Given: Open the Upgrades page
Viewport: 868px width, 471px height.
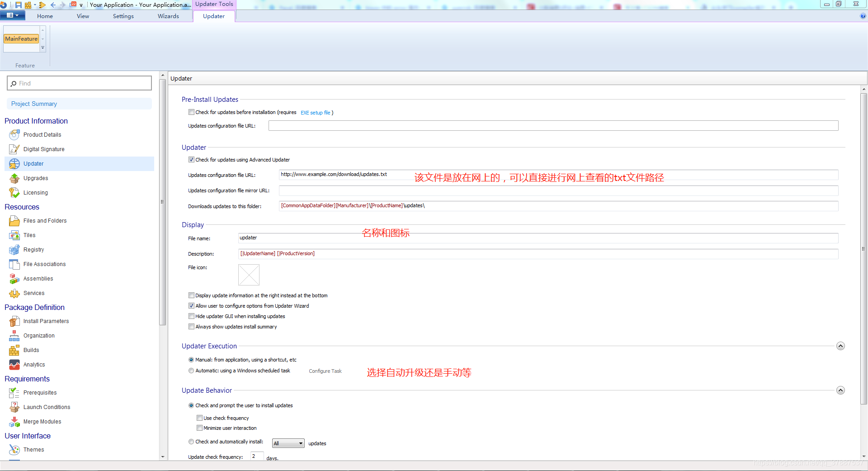Looking at the screenshot, I should tap(35, 178).
